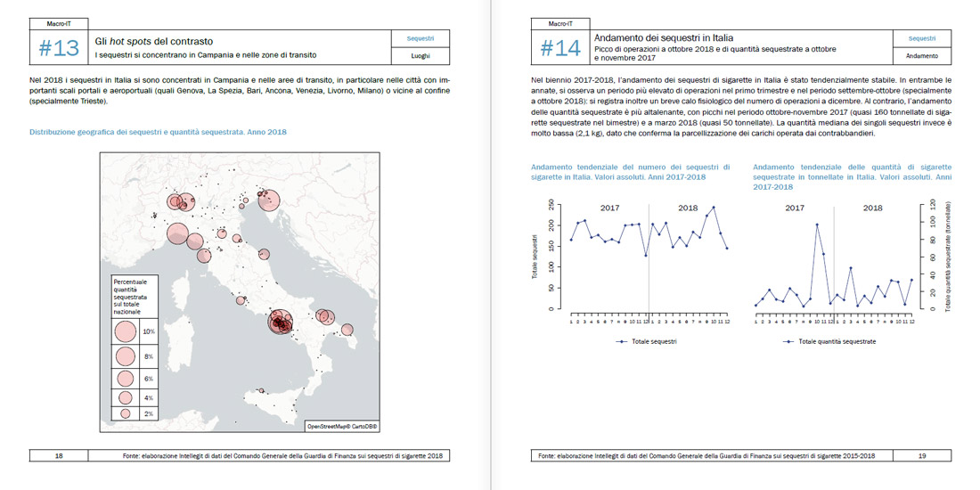This screenshot has width=980, height=490.
Task: Click the OpenStreetMap CartoDB attribution
Action: click(343, 427)
